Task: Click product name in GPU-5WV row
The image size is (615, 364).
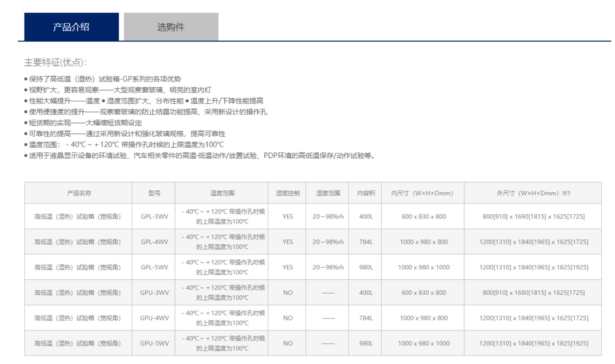Action: [78, 343]
